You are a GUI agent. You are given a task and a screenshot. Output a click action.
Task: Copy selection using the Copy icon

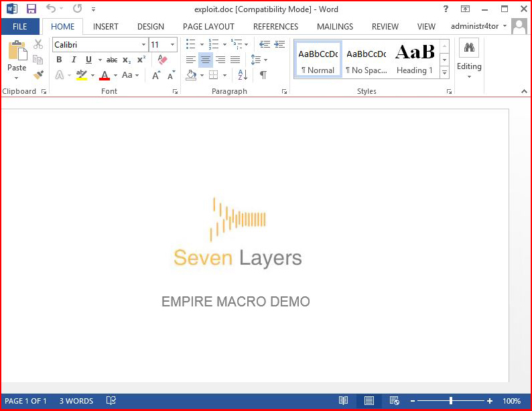tap(38, 60)
